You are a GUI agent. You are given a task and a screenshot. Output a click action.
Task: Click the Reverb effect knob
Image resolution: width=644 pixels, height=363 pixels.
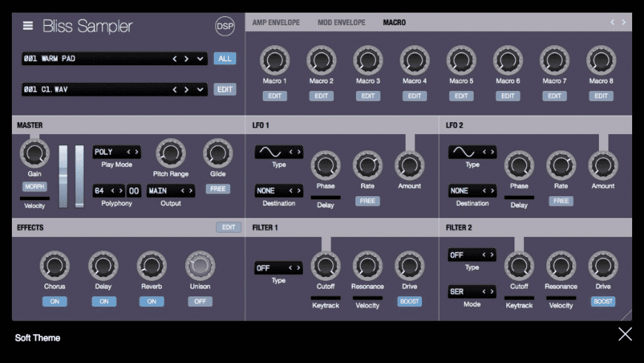pyautogui.click(x=152, y=266)
